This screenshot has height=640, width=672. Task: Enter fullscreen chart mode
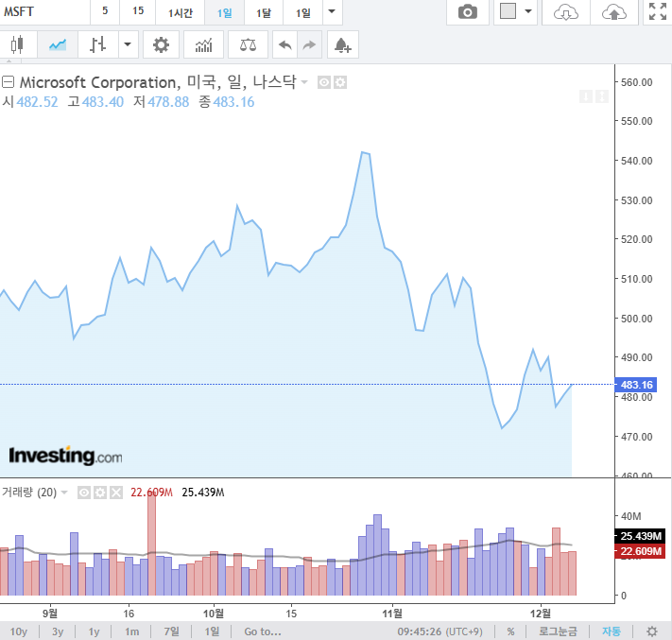click(656, 12)
